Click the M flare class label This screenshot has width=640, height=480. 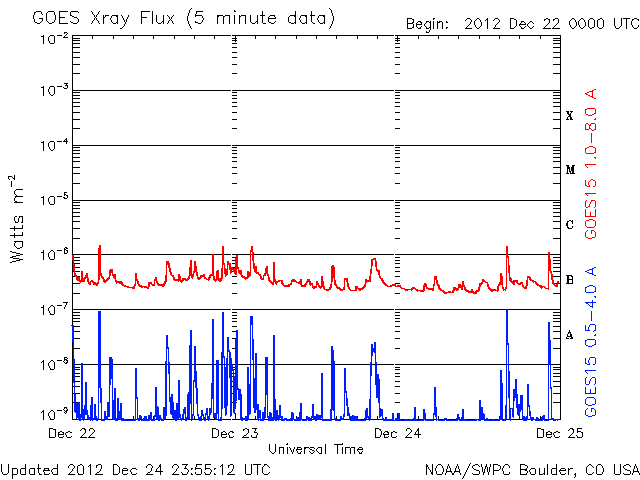(570, 170)
